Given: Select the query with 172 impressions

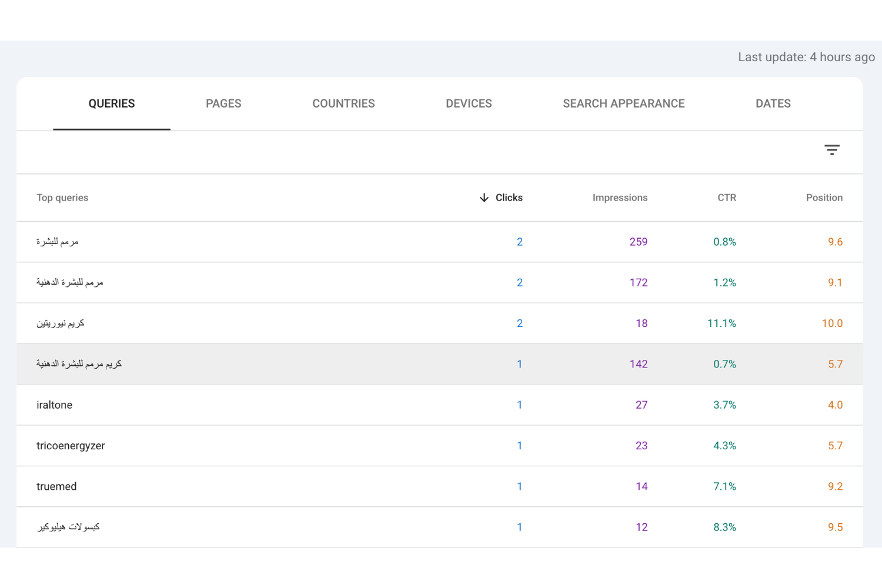Looking at the screenshot, I should coord(70,282).
